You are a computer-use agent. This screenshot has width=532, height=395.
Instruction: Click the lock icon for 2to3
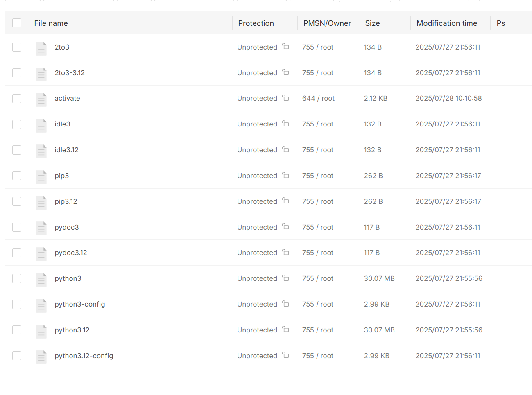coord(285,47)
